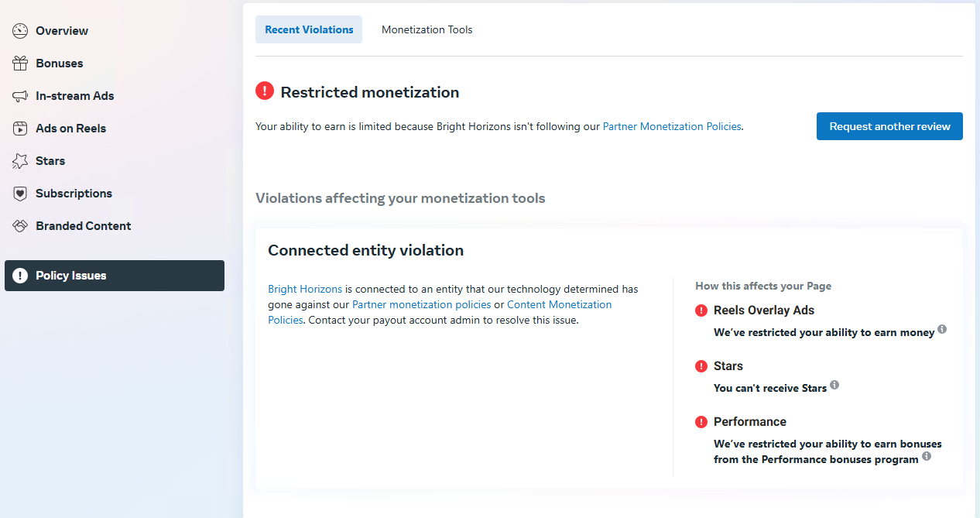Click the Connected entity violation heading
Image resolution: width=980 pixels, height=518 pixels.
(365, 250)
